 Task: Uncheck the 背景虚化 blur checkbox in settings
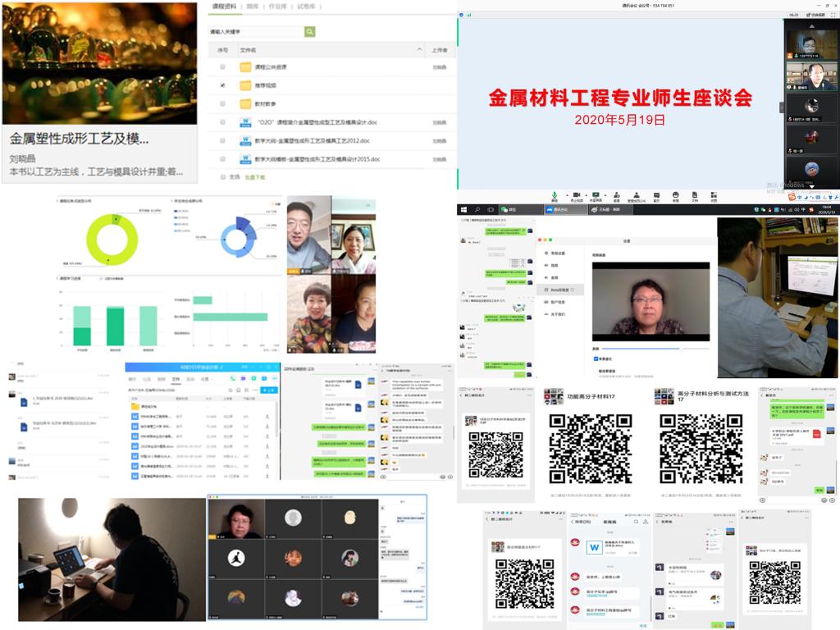[596, 358]
